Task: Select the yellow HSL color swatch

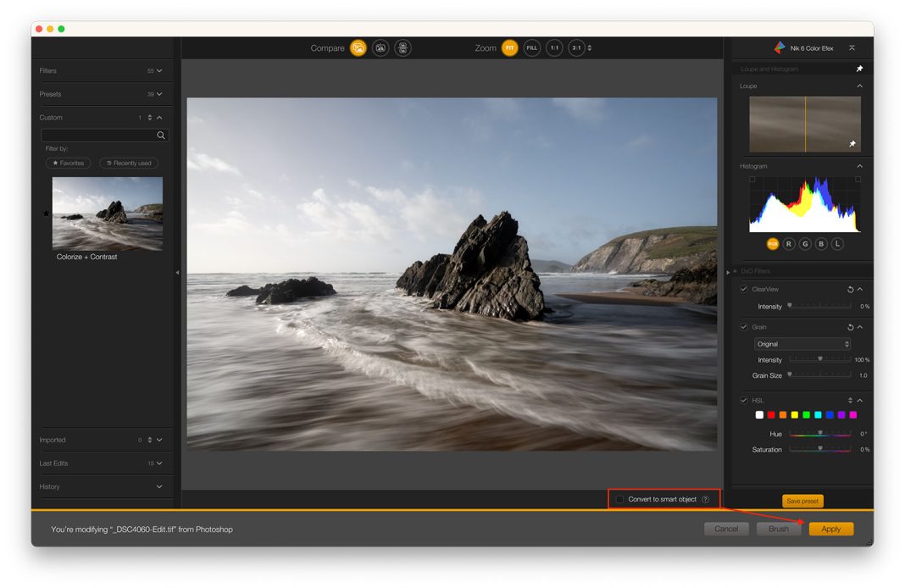Action: pyautogui.click(x=795, y=415)
